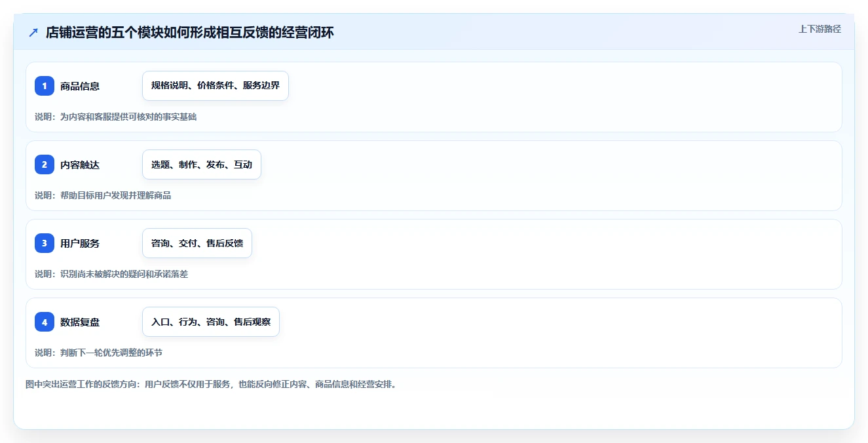Click the 数据复盘 module title
This screenshot has height=443, width=868.
click(x=80, y=322)
